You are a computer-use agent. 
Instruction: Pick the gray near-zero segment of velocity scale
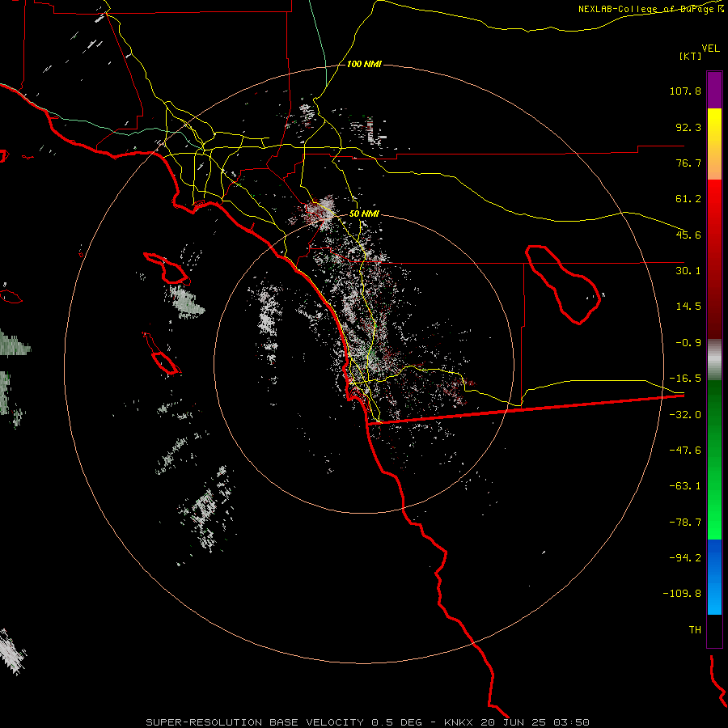pos(714,360)
